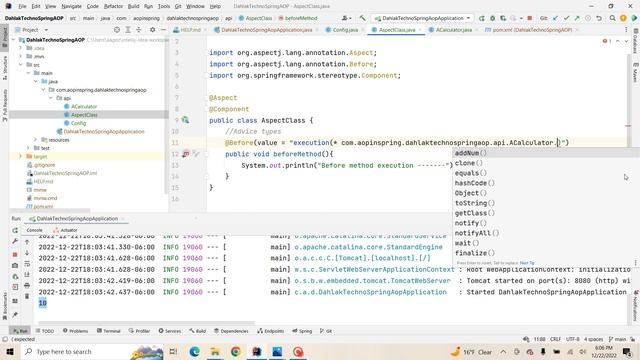Image resolution: width=640 pixels, height=360 pixels.
Task: Rerun the application from the main toolbar
Action: [x=482, y=18]
